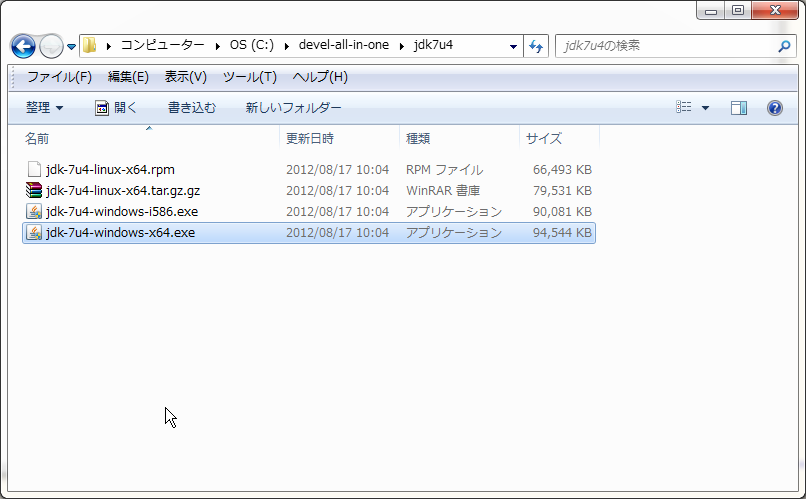Click アプリケーション type of jdk-7u4-windows-i586.exe
The width and height of the screenshot is (806, 499).
(454, 212)
